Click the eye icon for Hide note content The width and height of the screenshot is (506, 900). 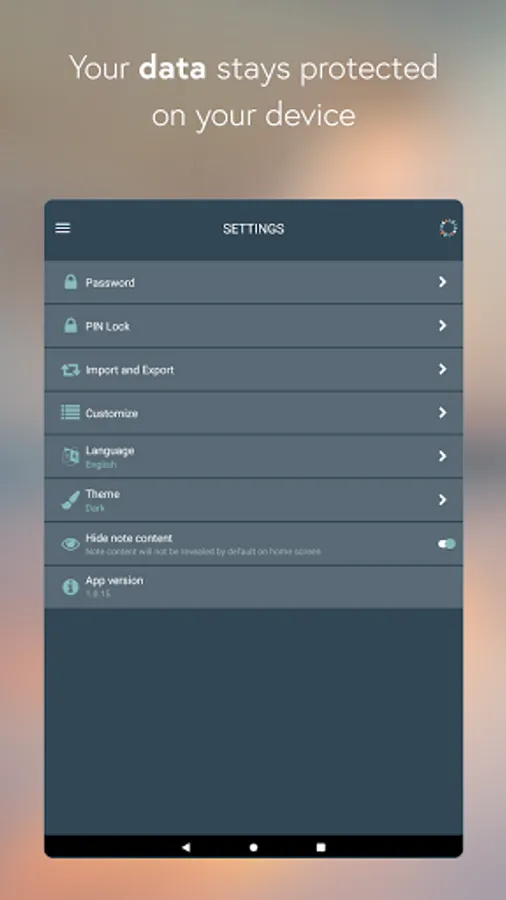point(71,544)
